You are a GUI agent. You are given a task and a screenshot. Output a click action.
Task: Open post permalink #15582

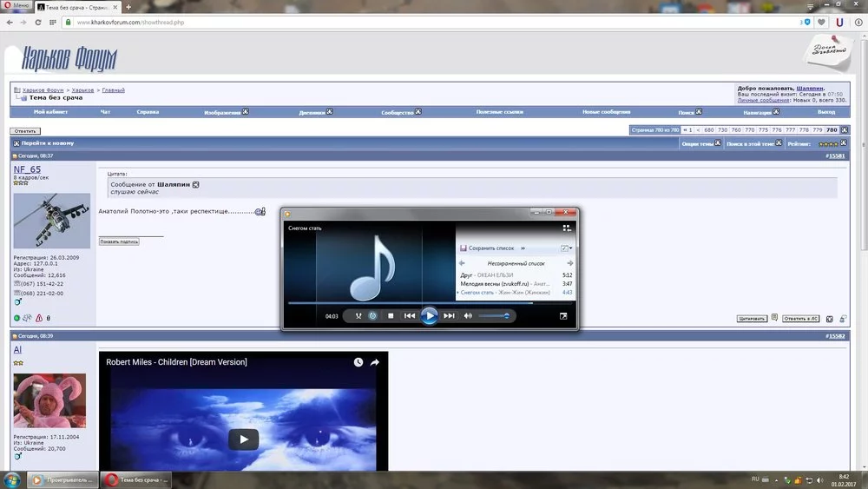(835, 336)
